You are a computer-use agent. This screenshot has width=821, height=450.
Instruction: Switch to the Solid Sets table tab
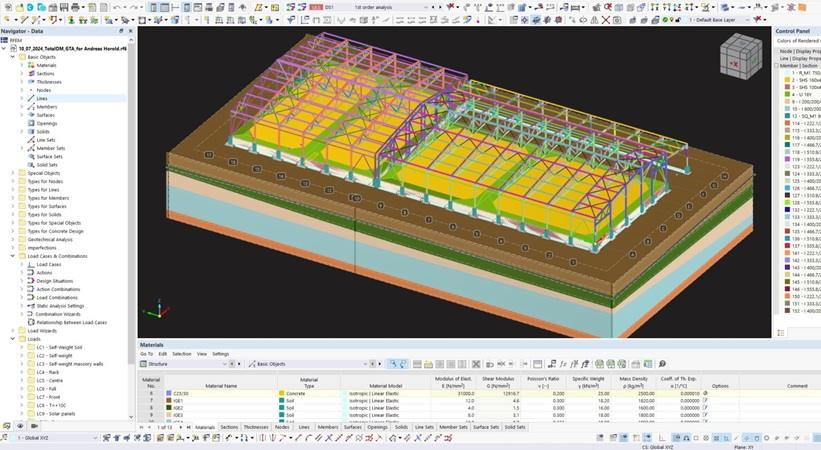tap(515, 427)
